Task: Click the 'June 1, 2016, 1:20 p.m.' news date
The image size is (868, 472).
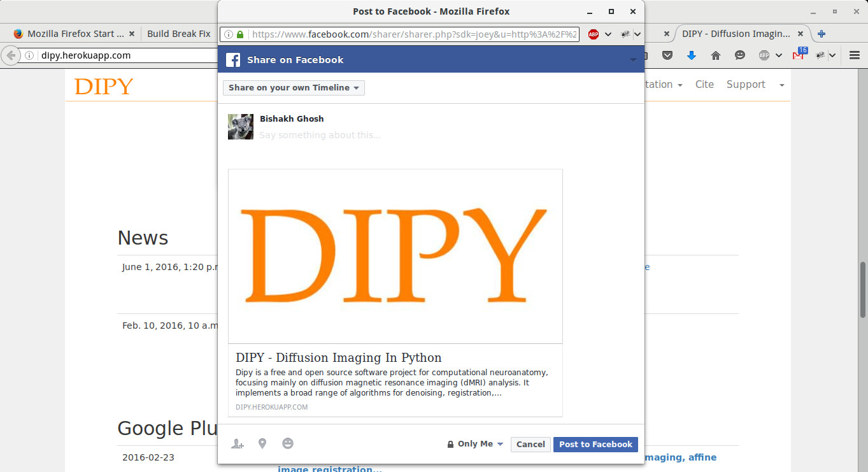Action: (171, 267)
